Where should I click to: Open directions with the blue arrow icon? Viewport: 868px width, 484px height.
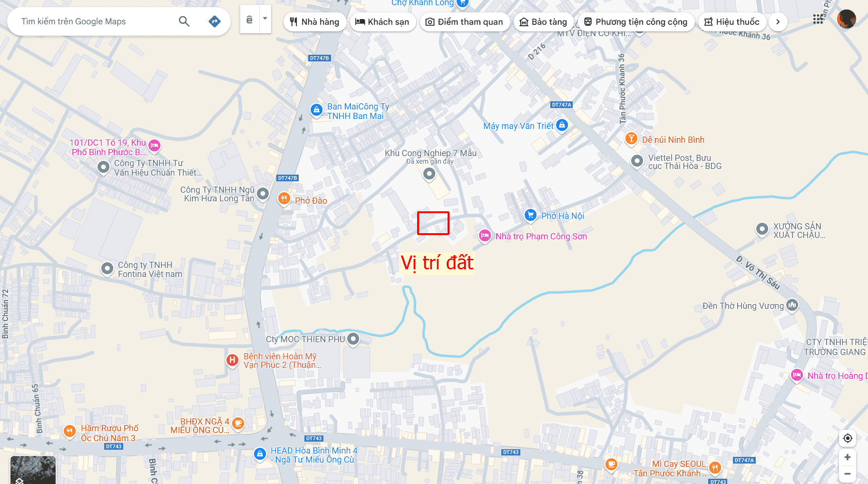[x=215, y=21]
